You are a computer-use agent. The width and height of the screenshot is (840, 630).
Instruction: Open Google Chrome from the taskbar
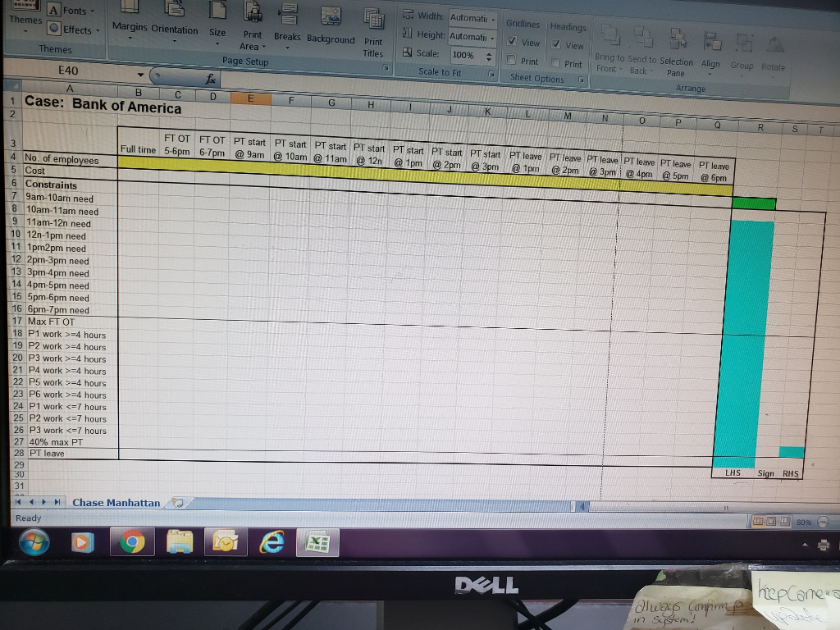click(x=132, y=541)
